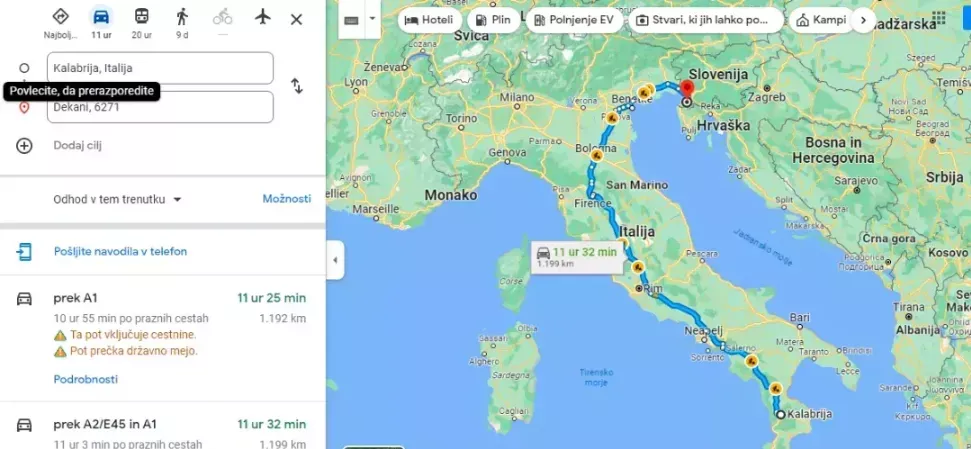The height and width of the screenshot is (449, 971).
Task: Edit the Dekani, 6271 destination field
Action: pyautogui.click(x=160, y=107)
